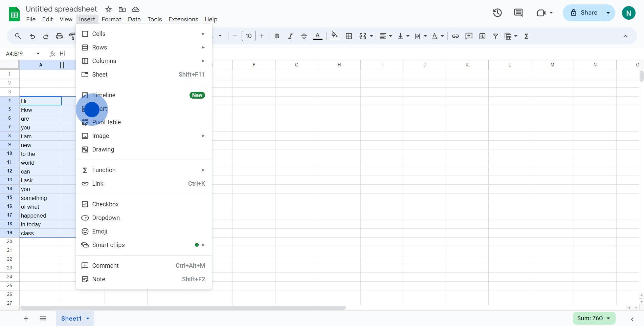Open the Name box range dropdown
Image resolution: width=644 pixels, height=326 pixels.
coord(38,54)
